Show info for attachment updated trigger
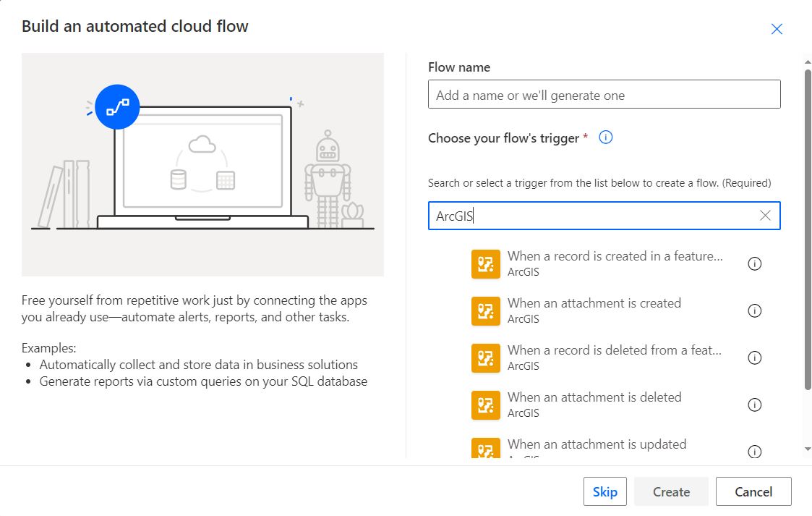The height and width of the screenshot is (516, 812). point(755,452)
